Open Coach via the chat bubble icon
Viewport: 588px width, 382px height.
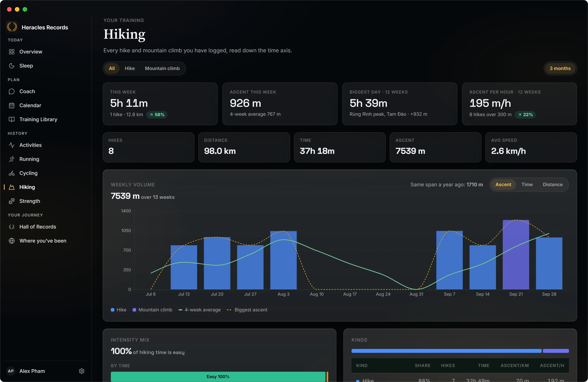(12, 91)
